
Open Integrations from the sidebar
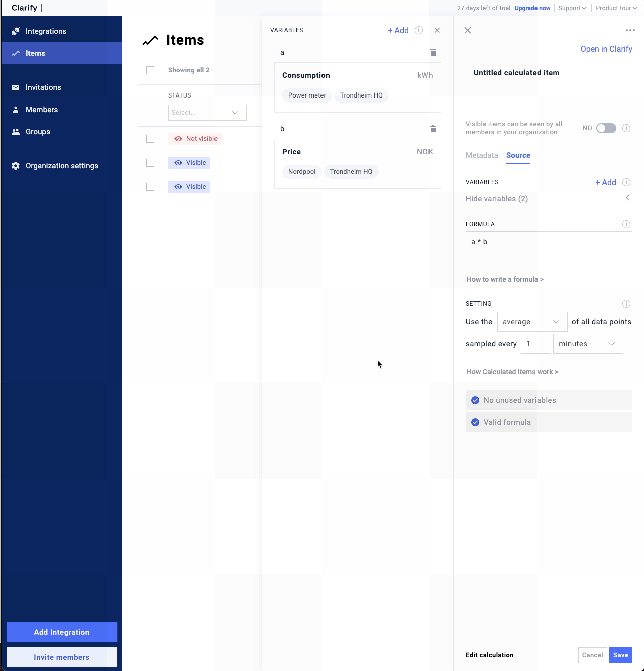tap(46, 31)
